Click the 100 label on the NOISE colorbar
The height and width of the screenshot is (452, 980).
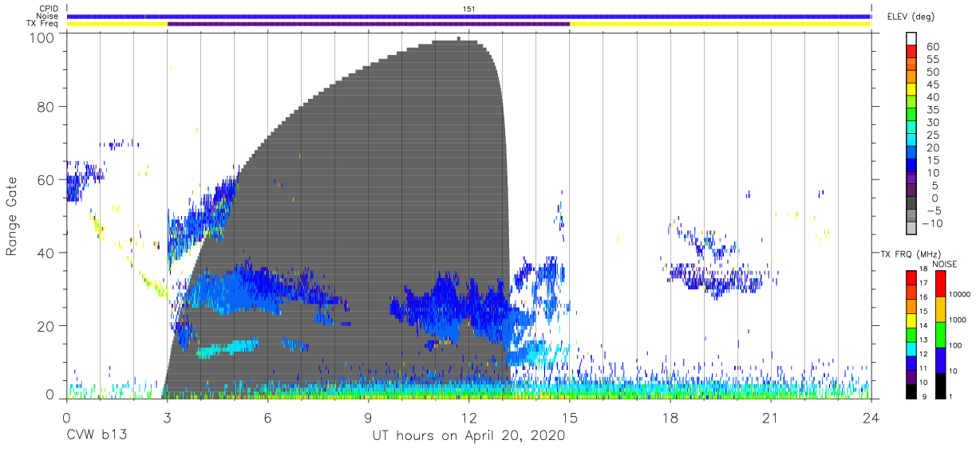954,346
